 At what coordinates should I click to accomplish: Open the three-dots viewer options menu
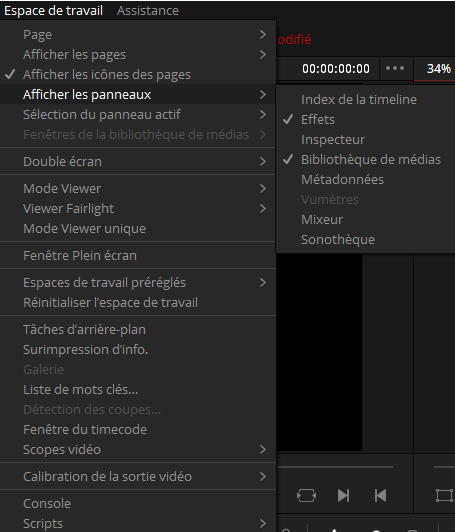395,68
